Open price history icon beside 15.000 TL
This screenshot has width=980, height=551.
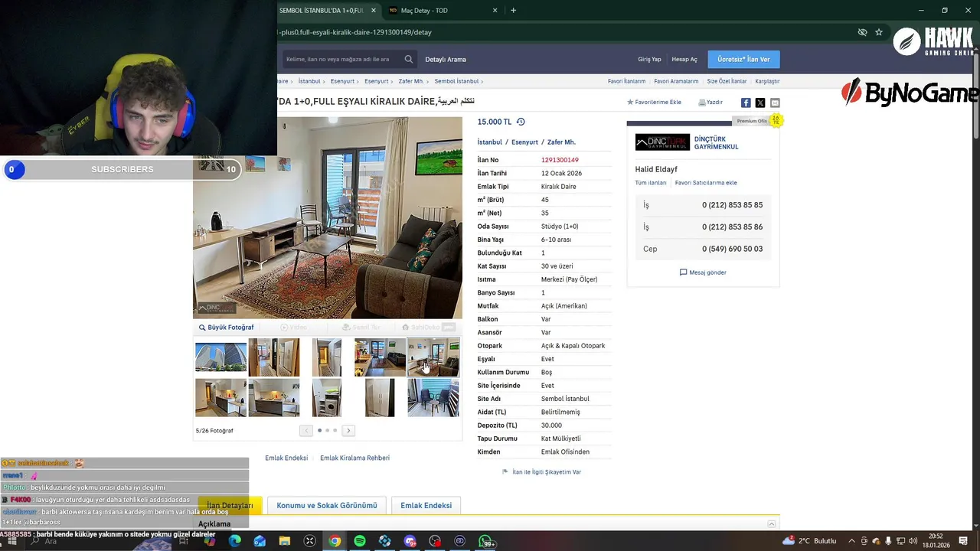tap(521, 122)
